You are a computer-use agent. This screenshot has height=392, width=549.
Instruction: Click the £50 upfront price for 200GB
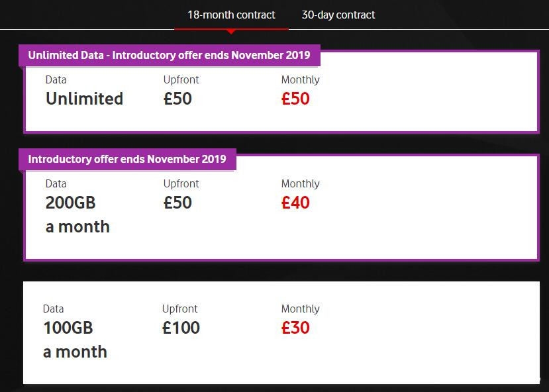177,203
